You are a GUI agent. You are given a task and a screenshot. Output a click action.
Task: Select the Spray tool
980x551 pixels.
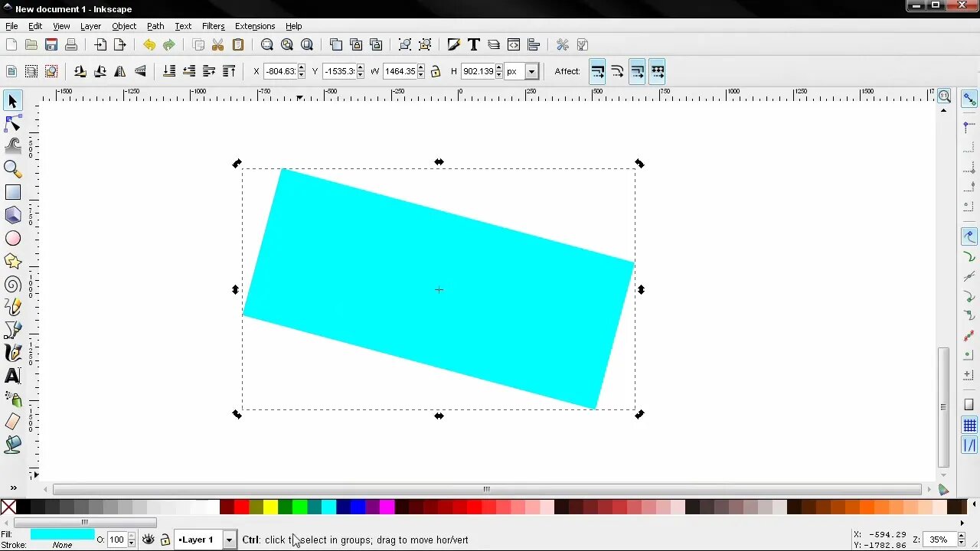(12, 399)
